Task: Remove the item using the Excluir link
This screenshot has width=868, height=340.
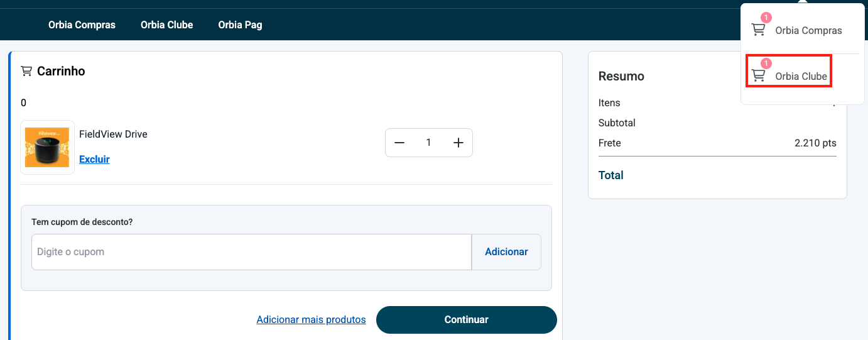Action: click(x=94, y=160)
